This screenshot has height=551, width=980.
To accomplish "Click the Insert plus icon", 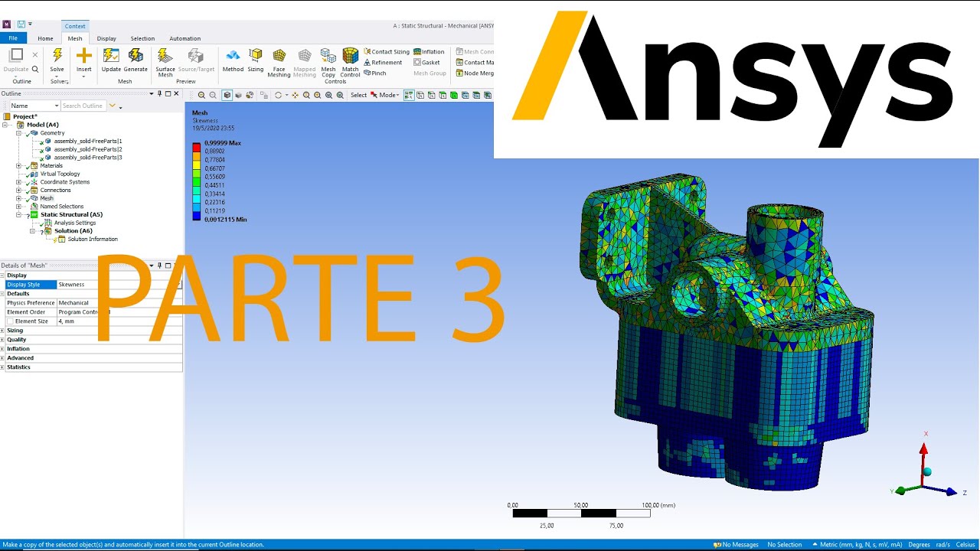I will point(84,55).
